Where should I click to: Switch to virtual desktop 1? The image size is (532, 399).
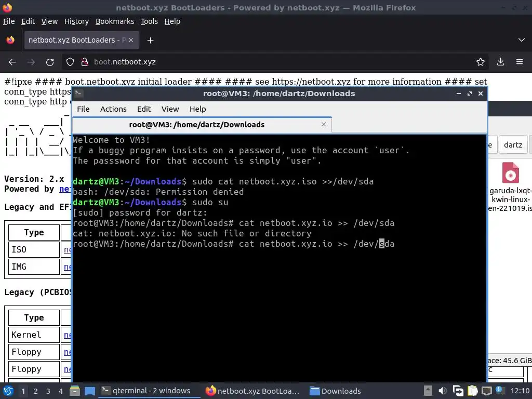pos(23,391)
